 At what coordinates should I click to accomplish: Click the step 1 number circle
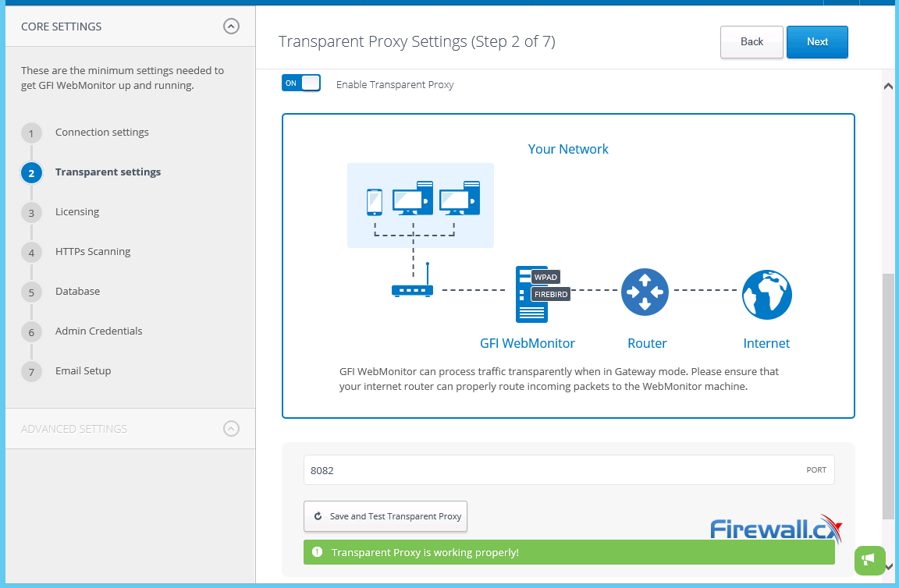click(x=31, y=133)
